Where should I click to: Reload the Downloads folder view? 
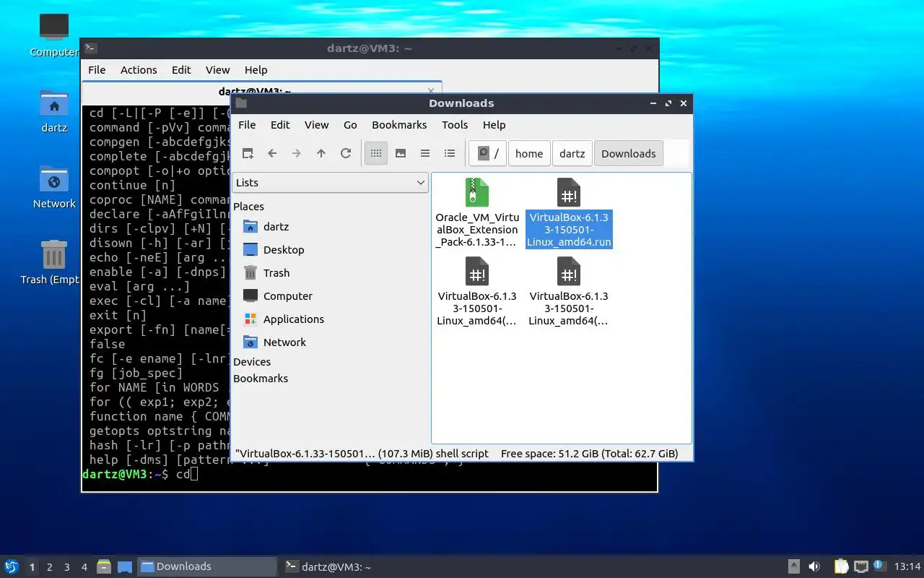(346, 153)
